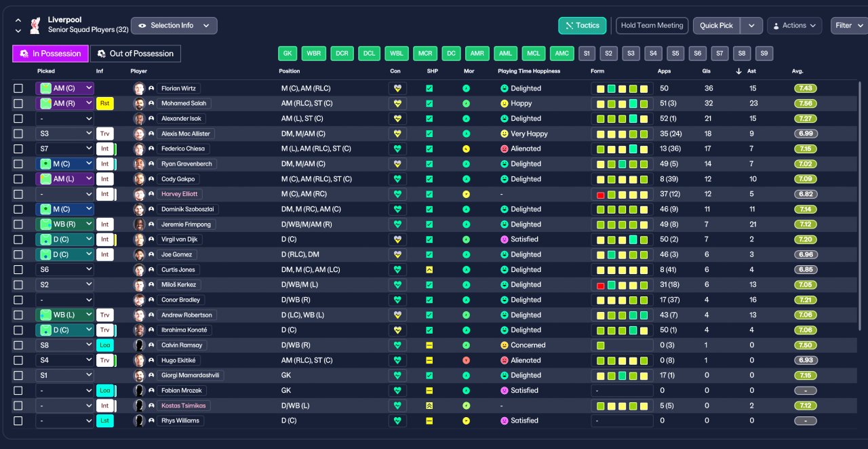Select the In Possession tab

tap(50, 54)
